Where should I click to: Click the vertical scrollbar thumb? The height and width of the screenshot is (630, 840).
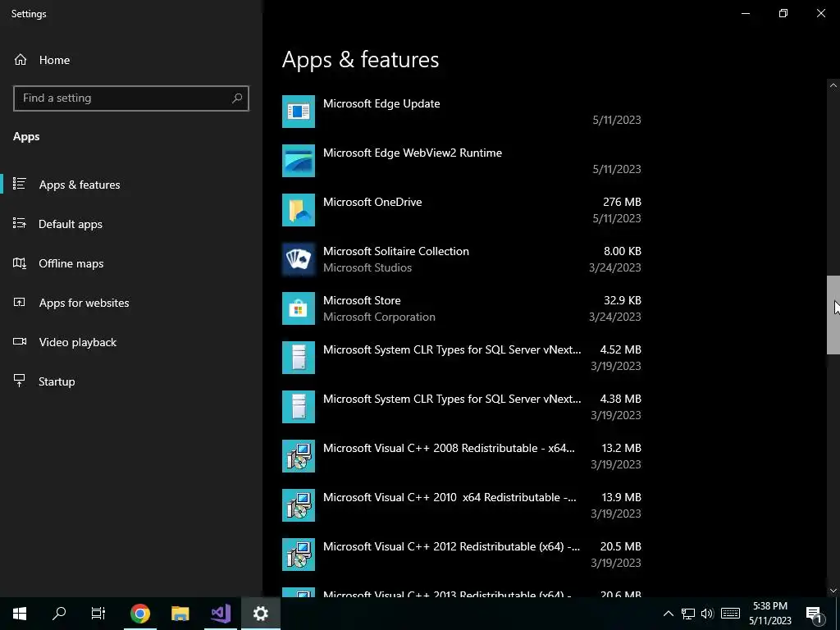point(833,315)
